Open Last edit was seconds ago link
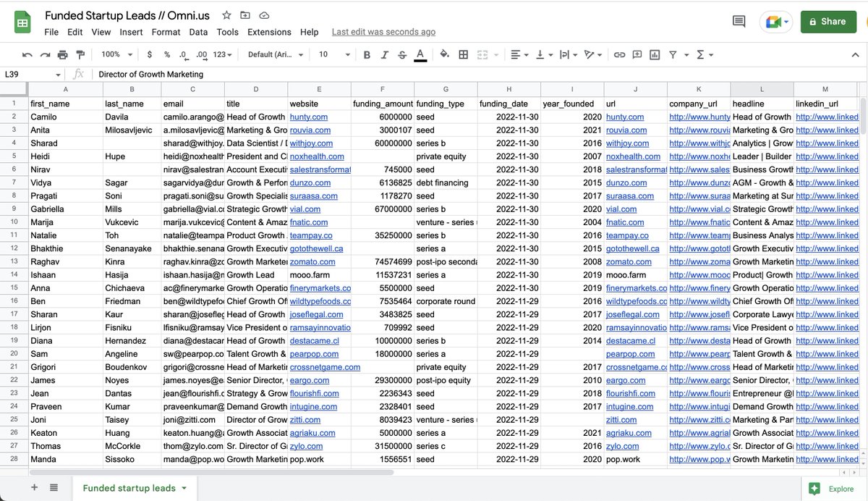Viewport: 868px width, 501px height. click(x=383, y=32)
